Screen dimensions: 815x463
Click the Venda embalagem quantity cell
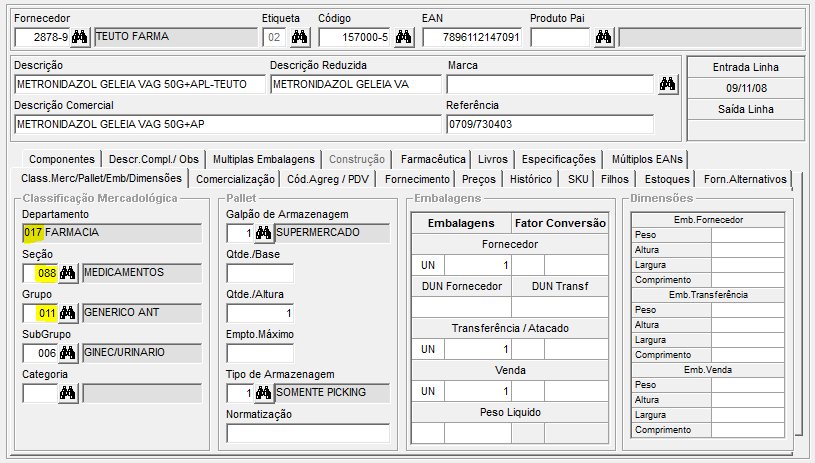pyautogui.click(x=478, y=391)
